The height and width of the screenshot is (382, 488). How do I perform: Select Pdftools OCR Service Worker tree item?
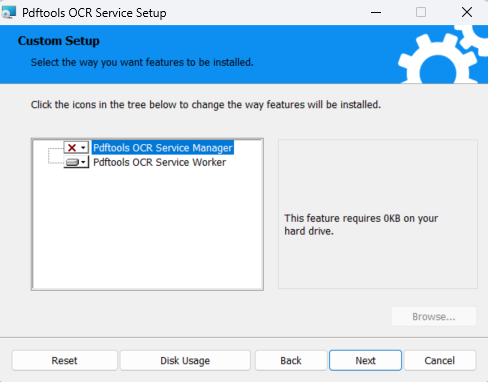point(159,162)
